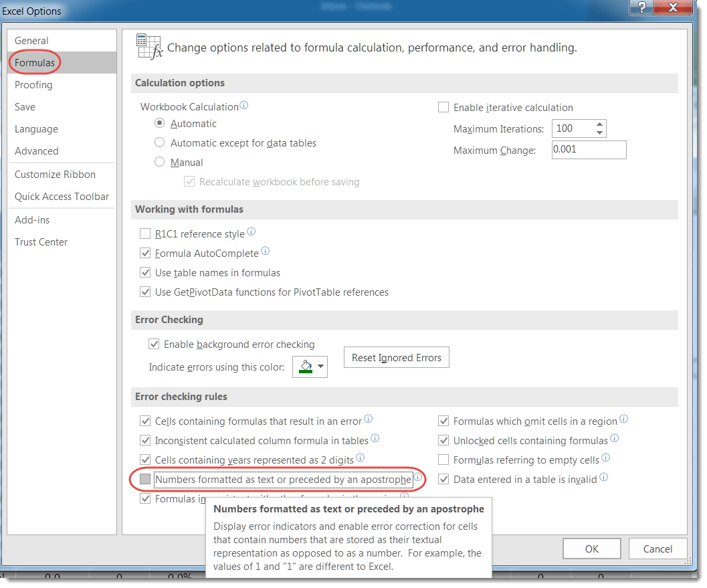This screenshot has height=588, width=707.
Task: Click info icon beside Unlocked cells containing formulas
Action: [615, 439]
